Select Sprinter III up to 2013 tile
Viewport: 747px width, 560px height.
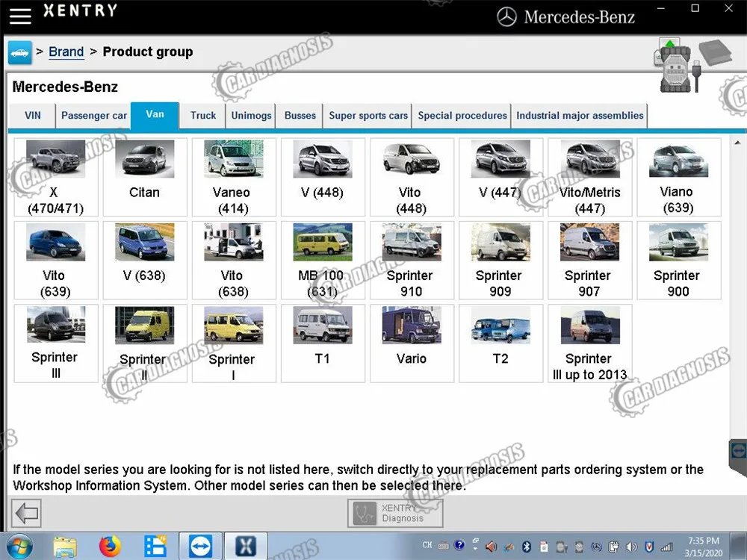(x=590, y=343)
